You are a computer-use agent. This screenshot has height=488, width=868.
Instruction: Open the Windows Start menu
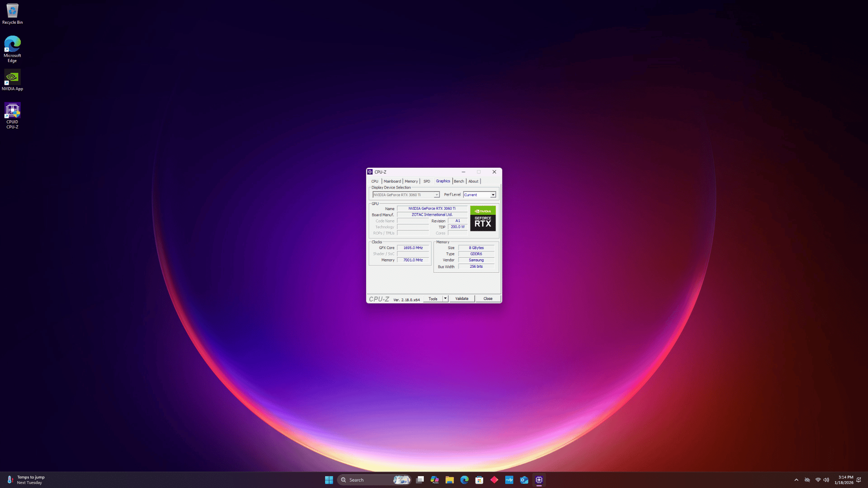tap(329, 480)
